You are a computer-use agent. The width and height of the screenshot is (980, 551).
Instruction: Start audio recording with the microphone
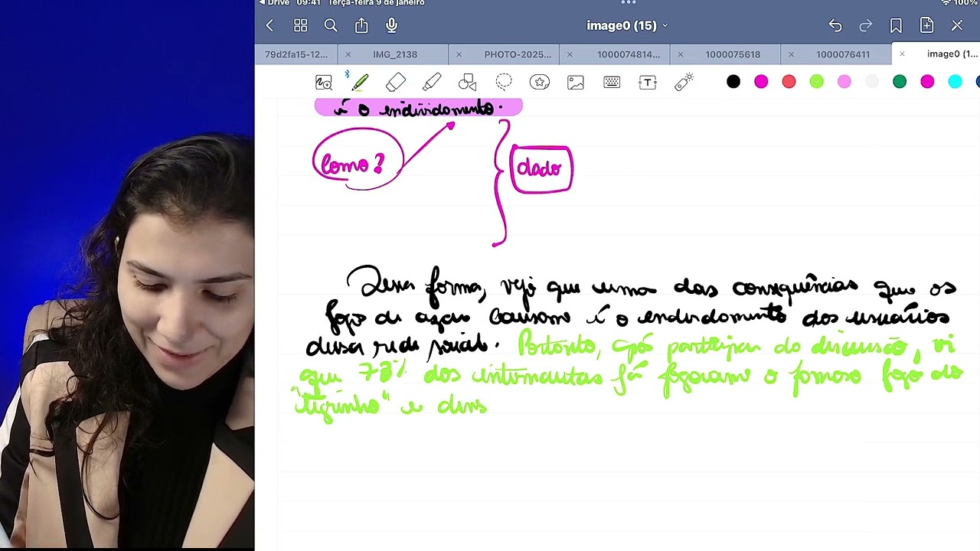392,25
